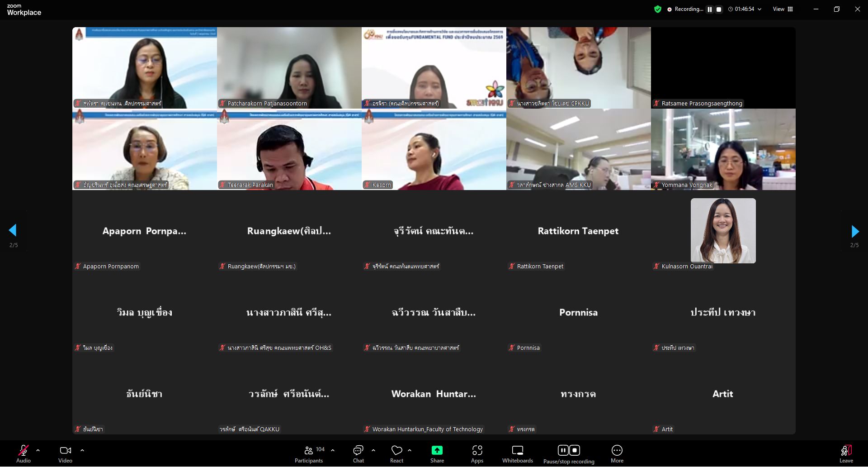Expand the meeting timer dropdown
The image size is (868, 467).
[x=759, y=9]
